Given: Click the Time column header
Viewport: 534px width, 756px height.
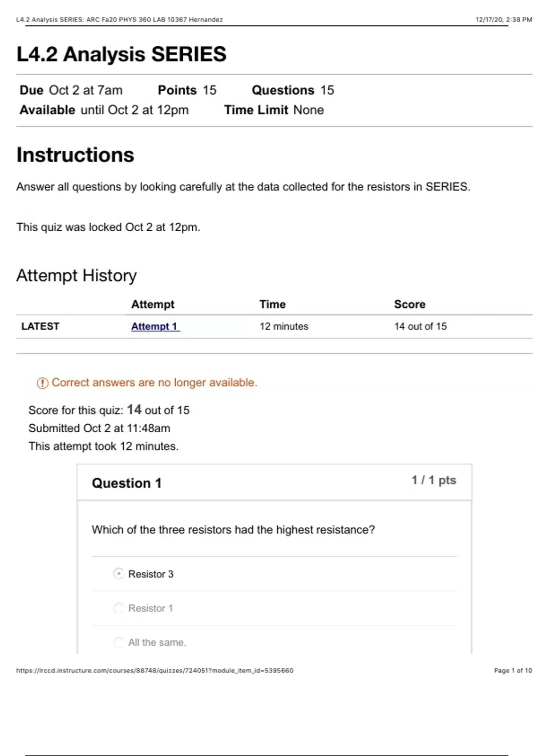Looking at the screenshot, I should pos(272,304).
